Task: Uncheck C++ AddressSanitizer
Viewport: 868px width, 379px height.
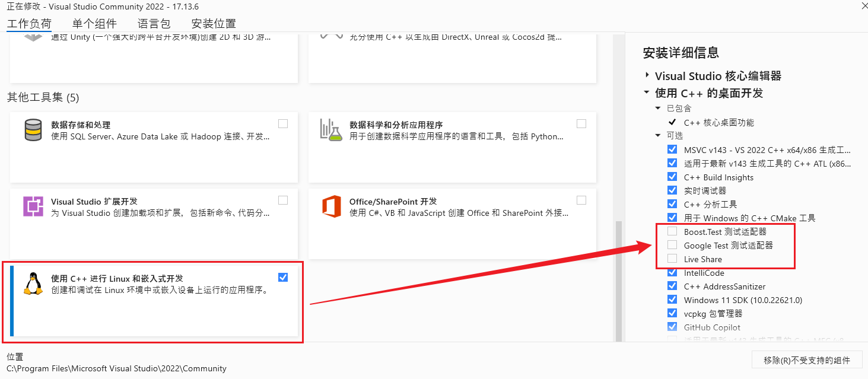Action: 672,286
